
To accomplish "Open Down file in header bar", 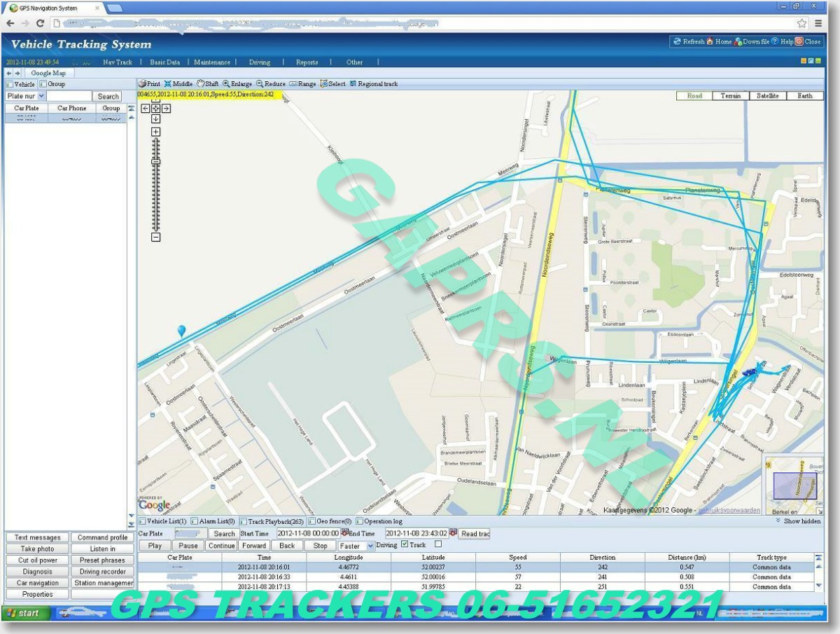I will [751, 41].
